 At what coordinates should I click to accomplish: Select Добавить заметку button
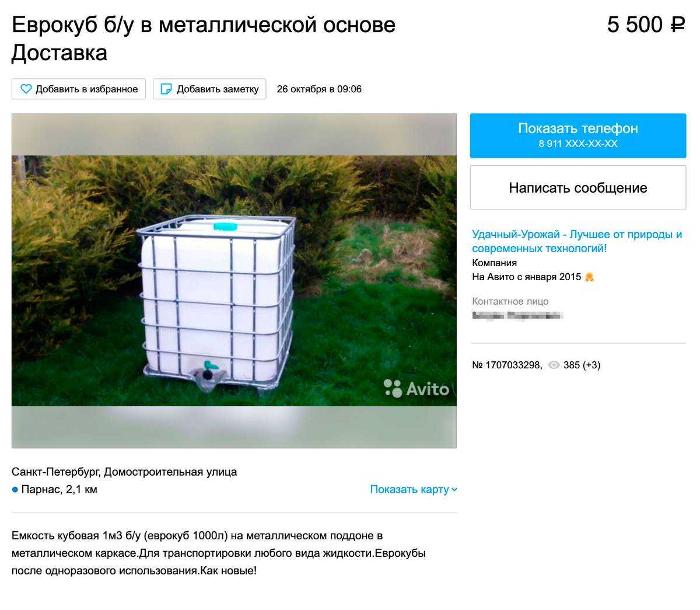tap(209, 89)
